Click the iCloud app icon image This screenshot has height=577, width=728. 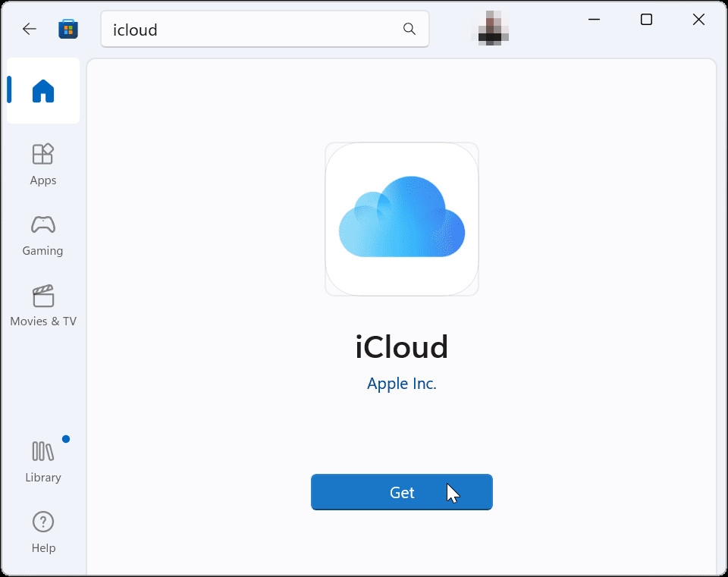tap(402, 219)
